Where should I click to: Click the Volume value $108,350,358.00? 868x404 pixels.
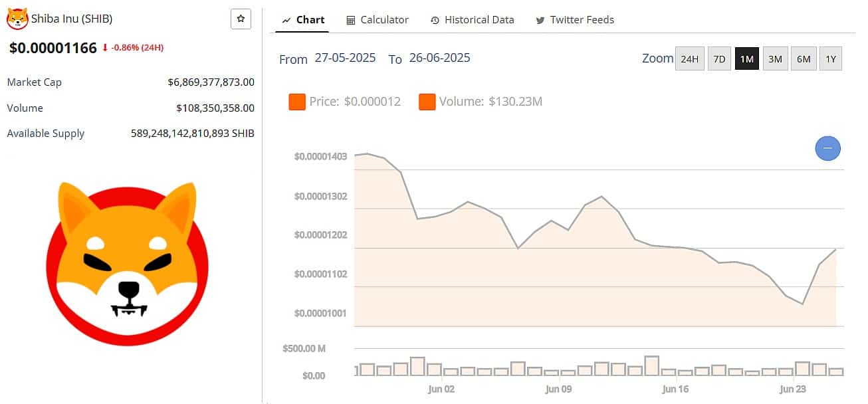click(x=215, y=108)
